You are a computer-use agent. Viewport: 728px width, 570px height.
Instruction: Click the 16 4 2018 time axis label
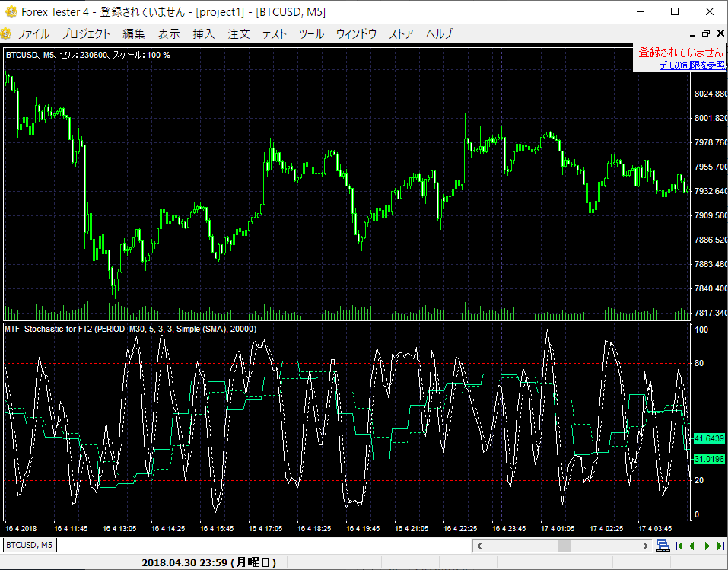coord(21,529)
